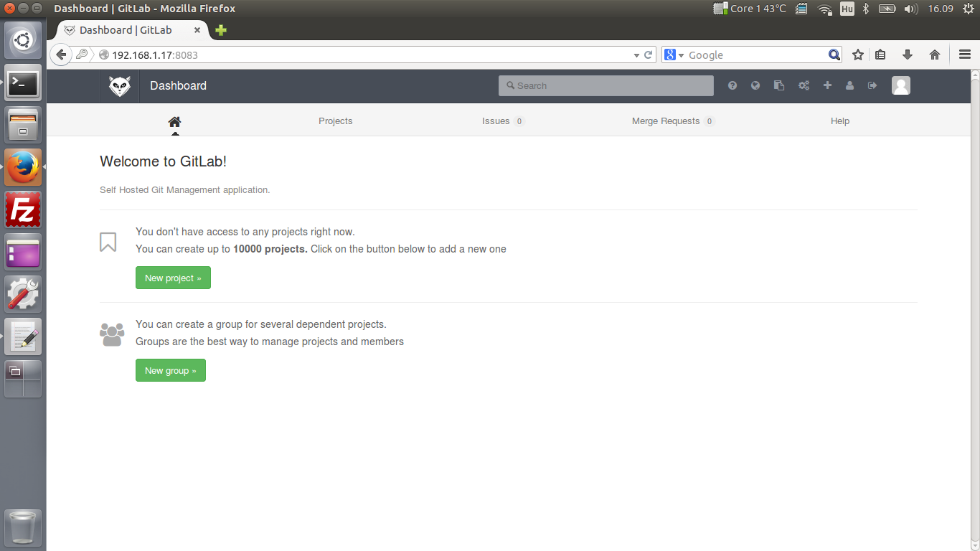Open the help question mark icon

coord(732,85)
